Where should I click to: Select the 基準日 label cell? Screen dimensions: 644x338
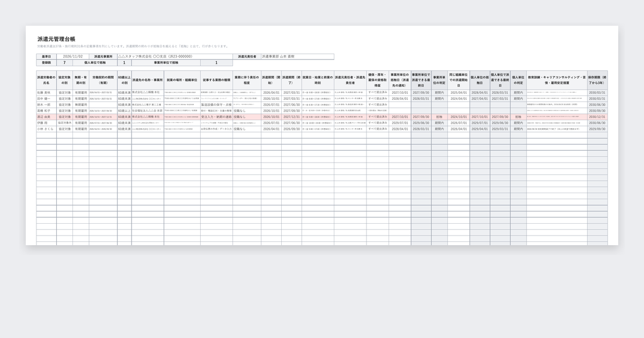tap(46, 56)
